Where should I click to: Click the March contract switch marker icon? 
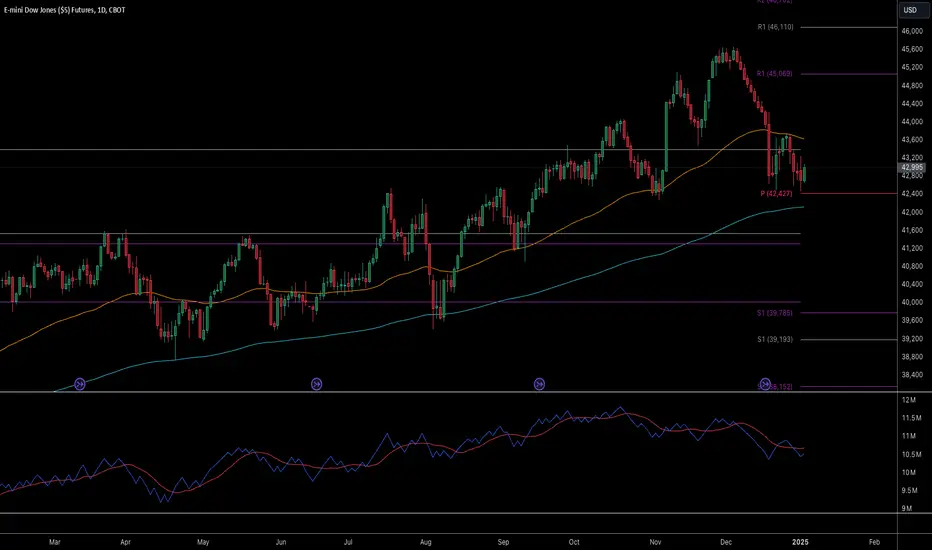pos(80,384)
